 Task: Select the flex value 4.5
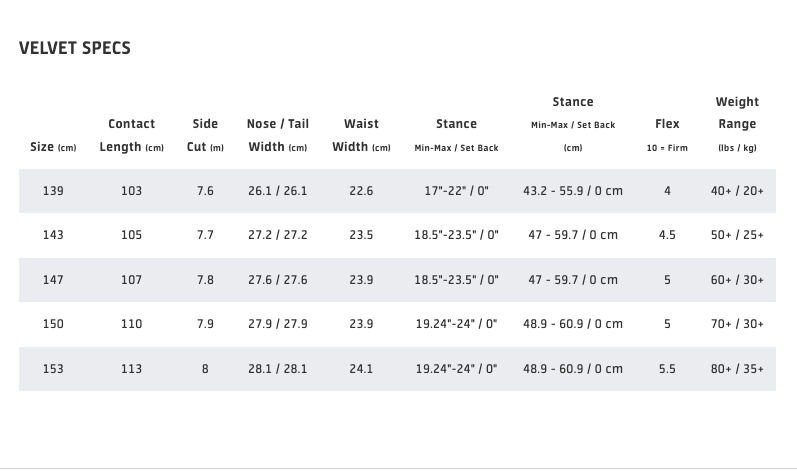[x=667, y=235]
